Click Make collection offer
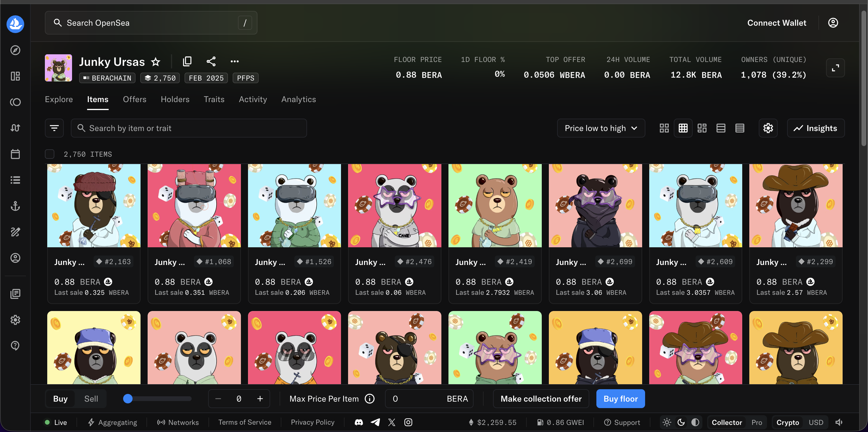The width and height of the screenshot is (868, 432). pyautogui.click(x=541, y=399)
